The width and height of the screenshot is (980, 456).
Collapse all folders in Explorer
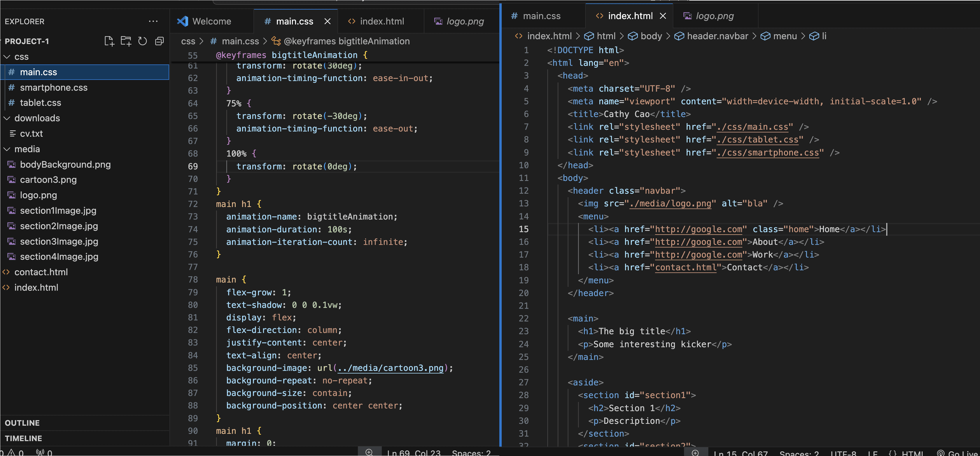click(160, 41)
